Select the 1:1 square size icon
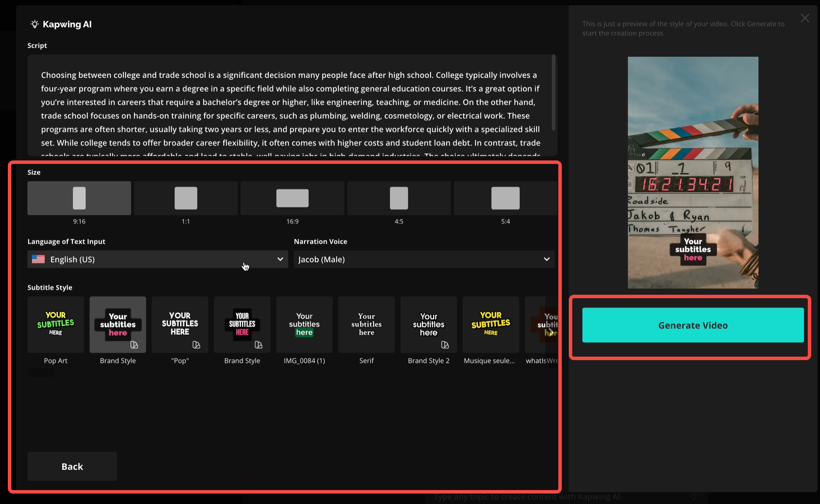820x504 pixels. (185, 198)
